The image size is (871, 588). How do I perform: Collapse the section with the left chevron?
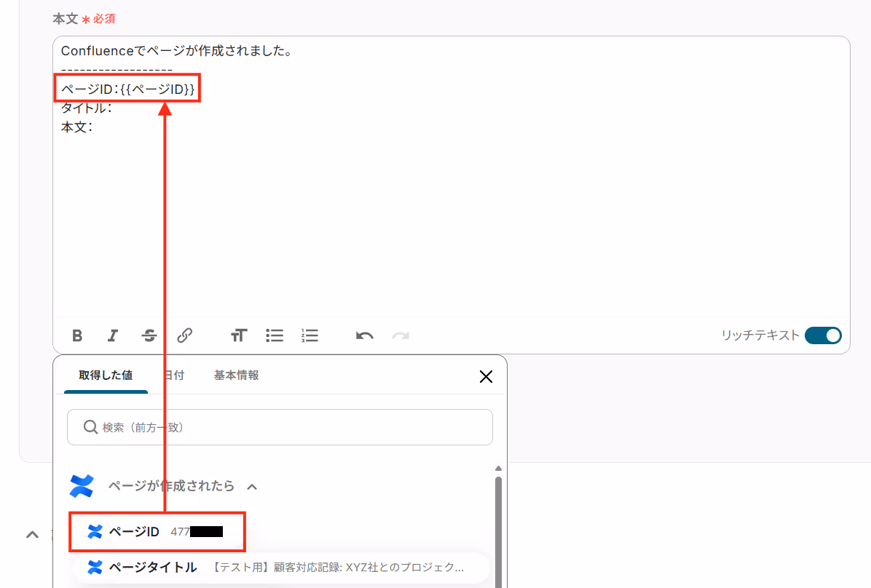32,535
